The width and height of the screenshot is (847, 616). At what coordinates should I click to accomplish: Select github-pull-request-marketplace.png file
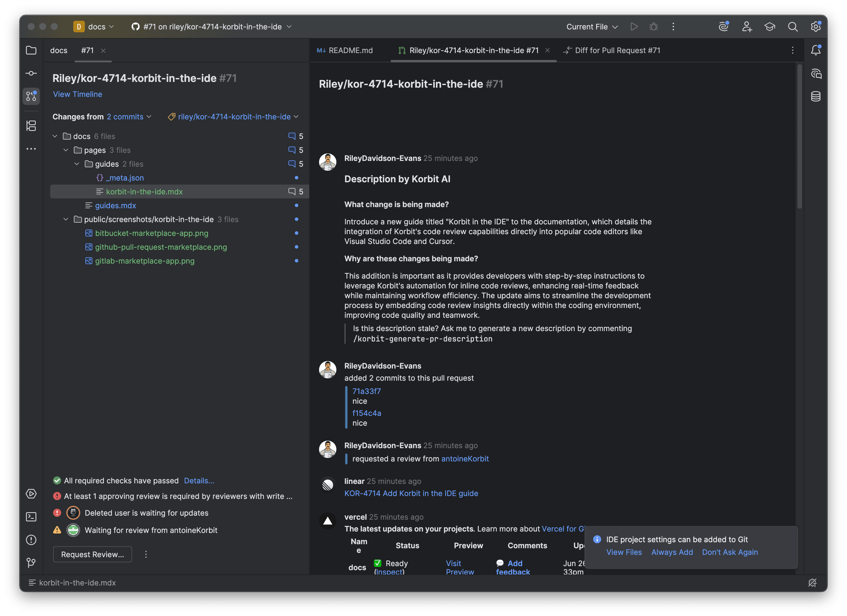pos(161,247)
